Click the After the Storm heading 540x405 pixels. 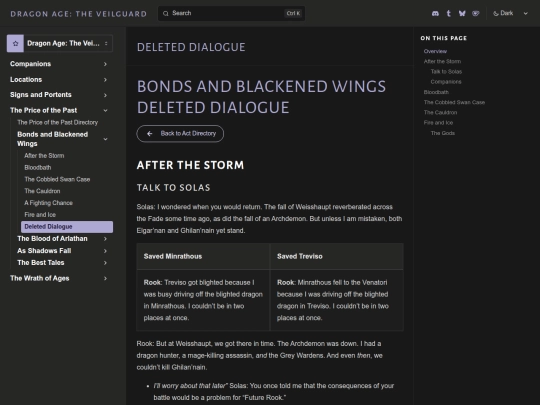pyautogui.click(x=190, y=165)
